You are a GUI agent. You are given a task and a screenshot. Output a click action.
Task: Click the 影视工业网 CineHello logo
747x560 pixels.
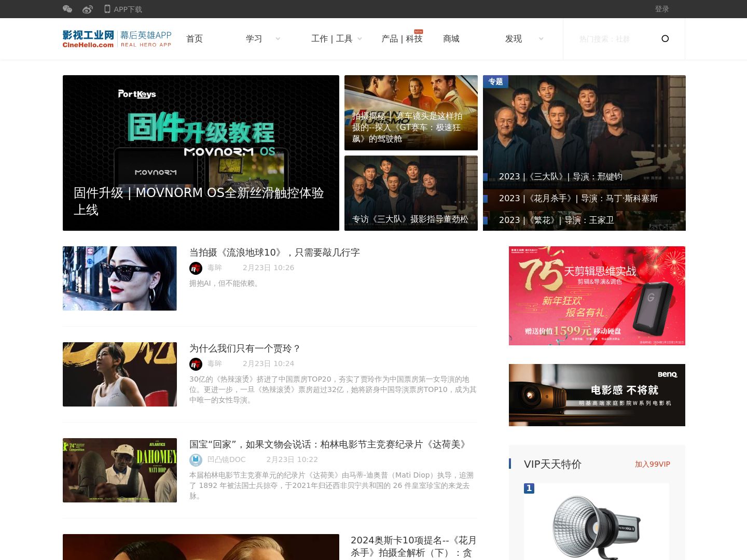tap(88, 39)
